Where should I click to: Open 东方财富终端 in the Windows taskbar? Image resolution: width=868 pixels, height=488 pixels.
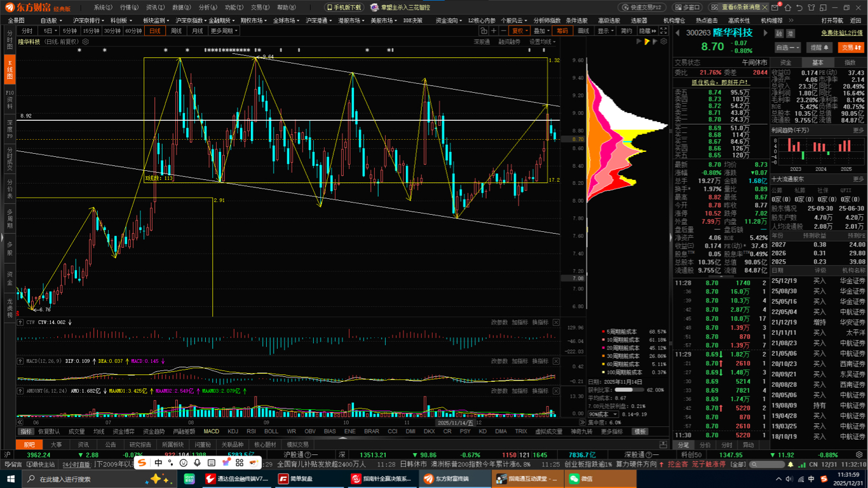(x=455, y=478)
